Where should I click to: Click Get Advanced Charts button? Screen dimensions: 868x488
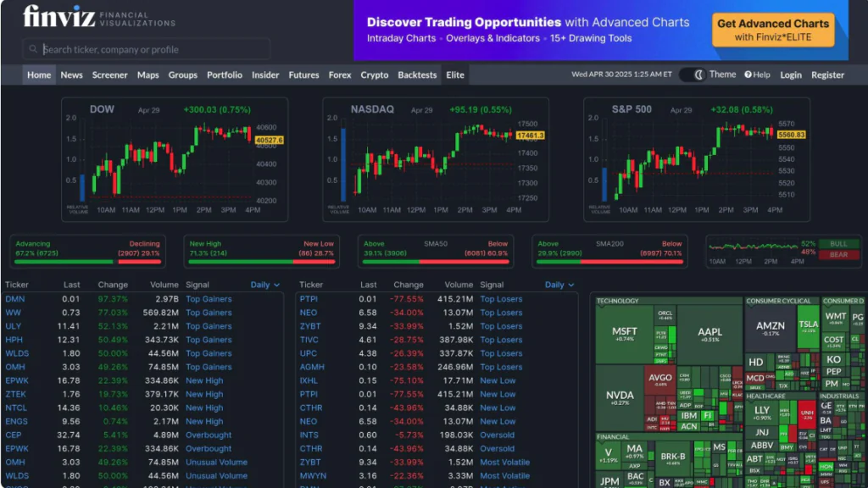coord(773,30)
